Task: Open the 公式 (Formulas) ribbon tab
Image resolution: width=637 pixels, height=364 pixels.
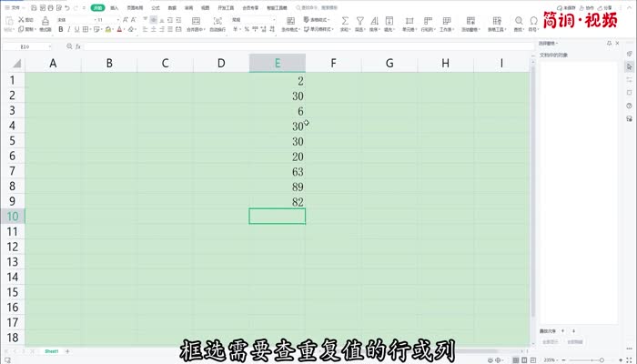Action: click(155, 7)
